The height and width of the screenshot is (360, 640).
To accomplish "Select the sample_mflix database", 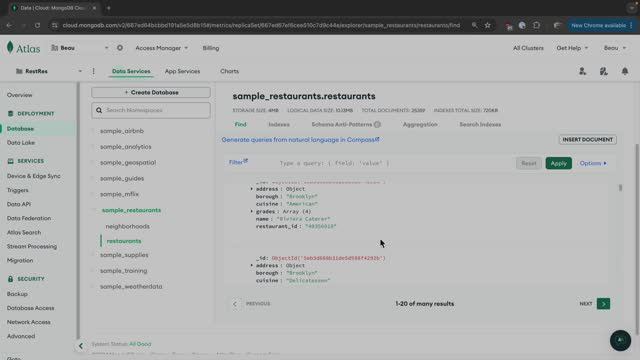I will click(x=119, y=194).
